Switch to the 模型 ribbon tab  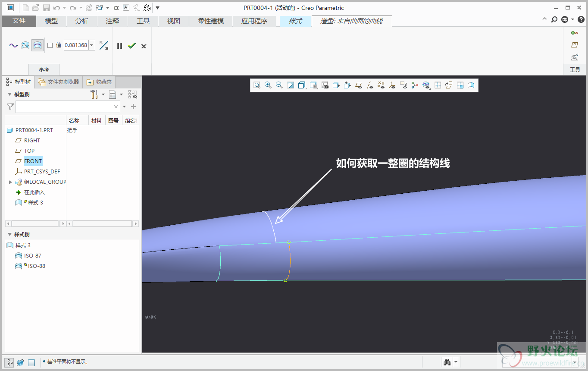pos(51,21)
